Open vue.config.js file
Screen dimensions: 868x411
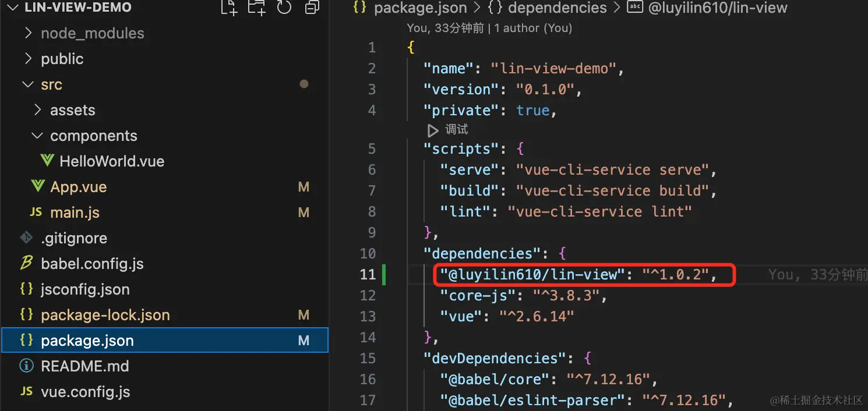(x=86, y=392)
